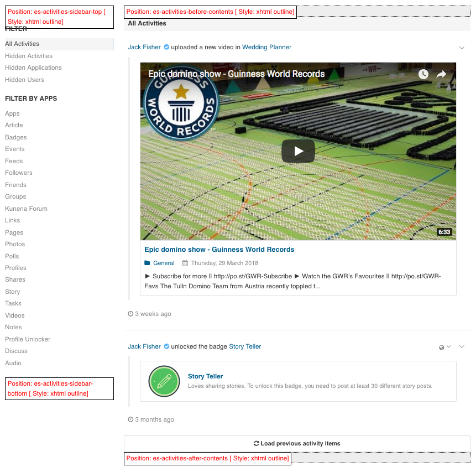
Task: Open the Story Teller badge pencil icon
Action: click(x=164, y=381)
